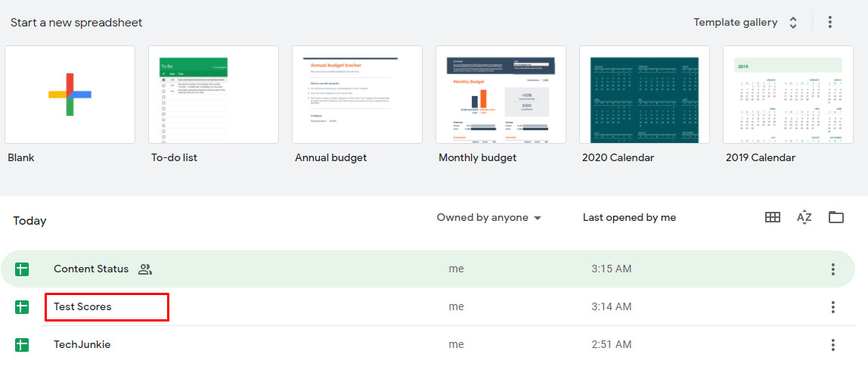The image size is (868, 376).
Task: Expand the Template gallery
Action: (x=746, y=22)
